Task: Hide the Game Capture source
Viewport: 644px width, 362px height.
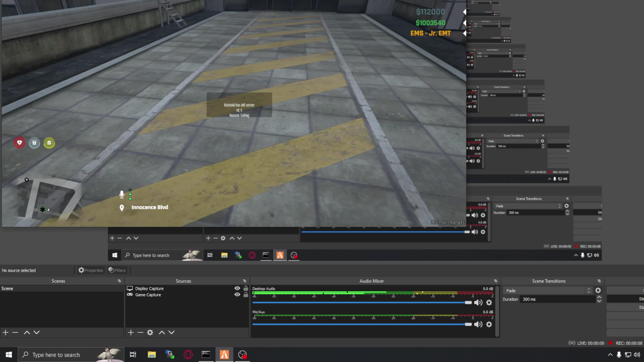Action: coord(237,294)
